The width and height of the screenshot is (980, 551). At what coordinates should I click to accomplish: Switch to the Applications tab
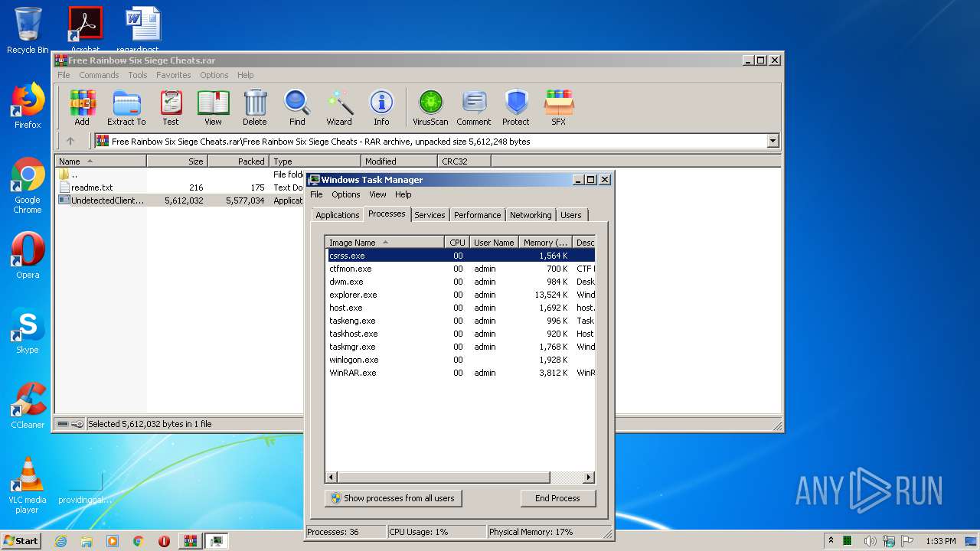[337, 215]
